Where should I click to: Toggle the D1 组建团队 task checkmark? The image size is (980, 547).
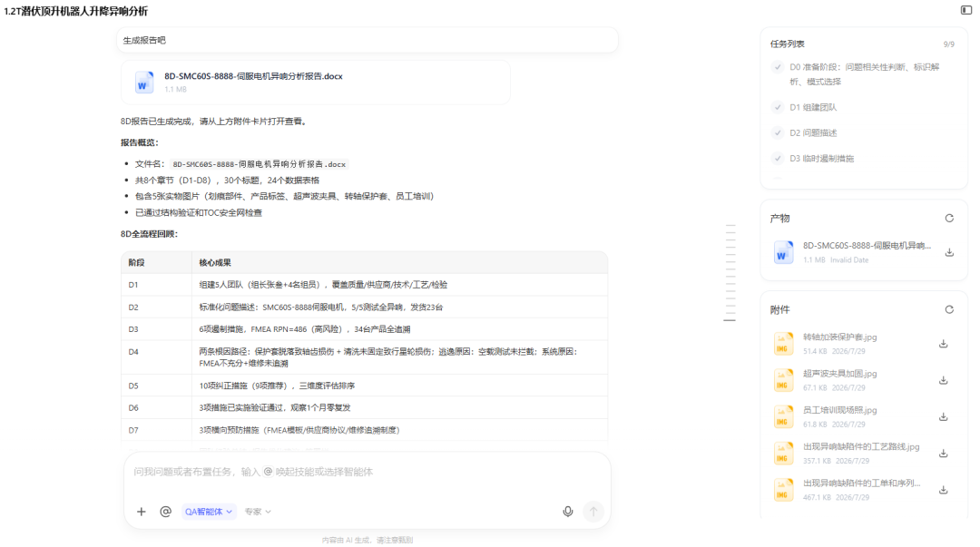778,108
